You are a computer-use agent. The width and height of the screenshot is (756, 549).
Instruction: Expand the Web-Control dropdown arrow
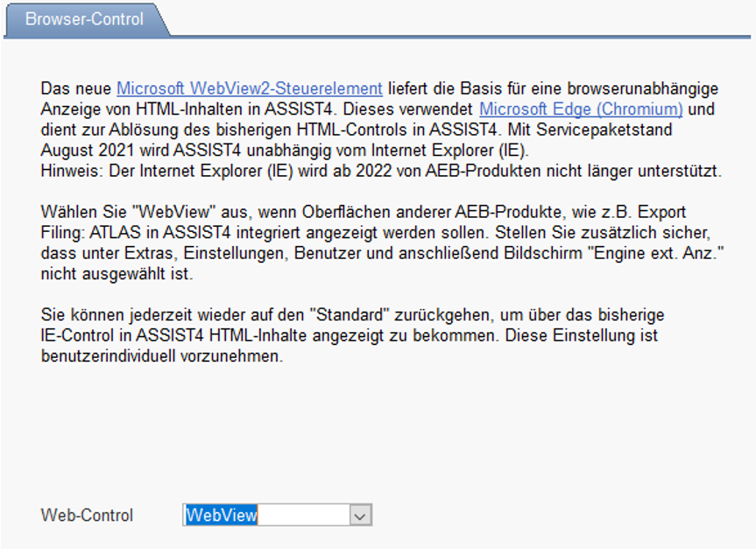pos(360,516)
